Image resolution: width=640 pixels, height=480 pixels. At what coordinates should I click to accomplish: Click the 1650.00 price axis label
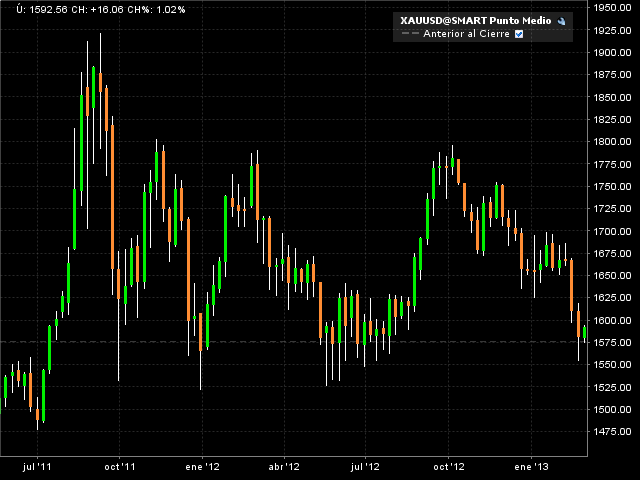pyautogui.click(x=612, y=276)
